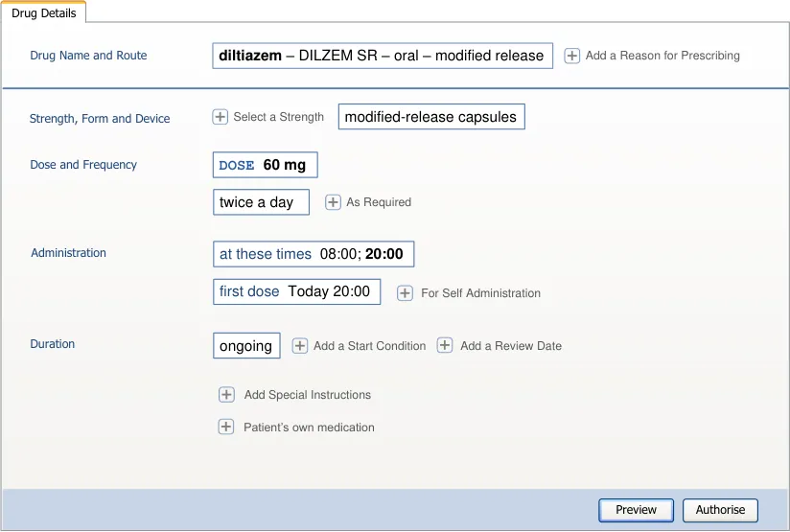
Task: Open the ongoing duration selector
Action: pos(246,346)
